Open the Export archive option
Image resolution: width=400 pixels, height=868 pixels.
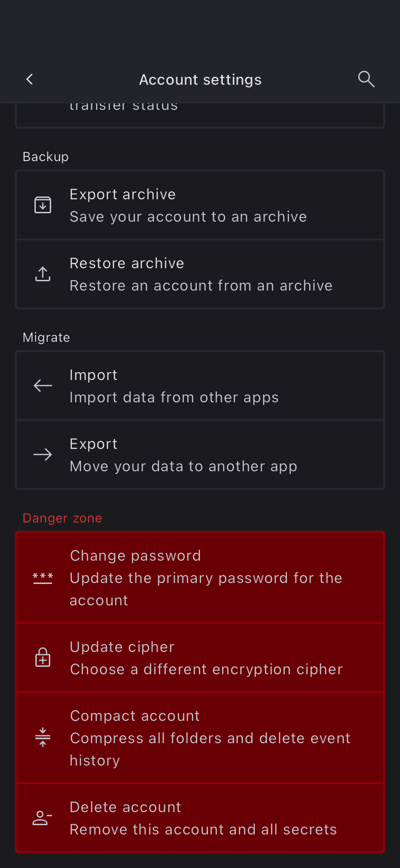pos(200,205)
